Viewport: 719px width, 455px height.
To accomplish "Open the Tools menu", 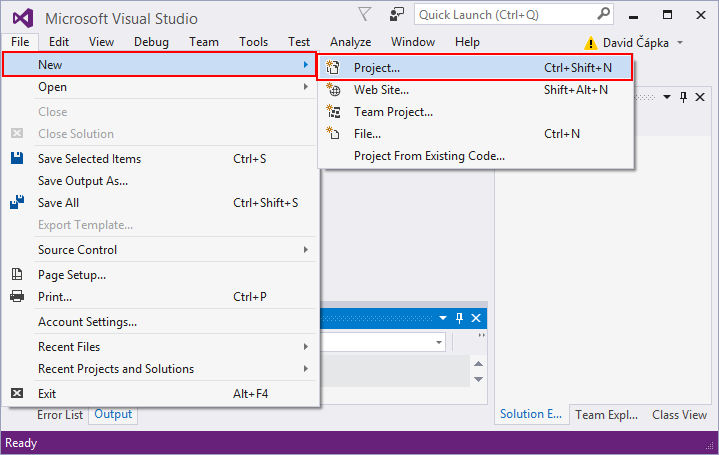I will (x=253, y=42).
